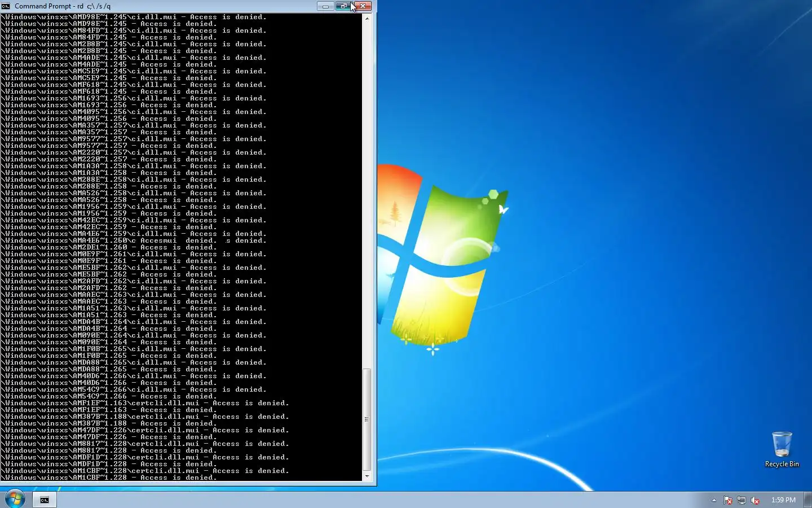Click the AM4095~1.256\ci.dll.mui access denied line
The height and width of the screenshot is (508, 812).
tap(134, 112)
